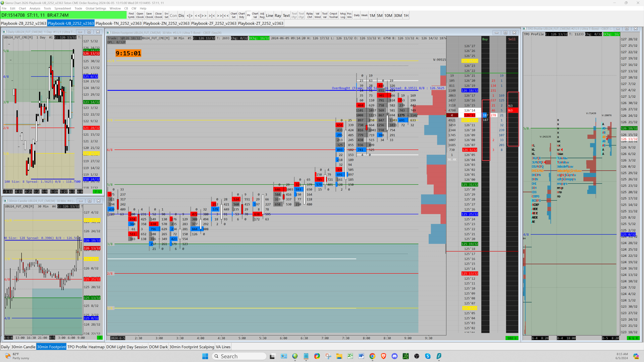Open File Explorer from the taskbar

point(339,356)
